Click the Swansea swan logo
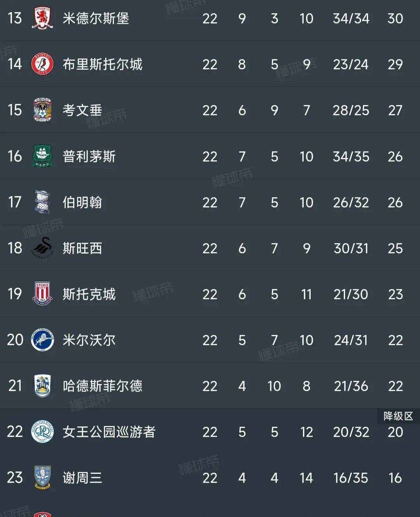 click(43, 249)
